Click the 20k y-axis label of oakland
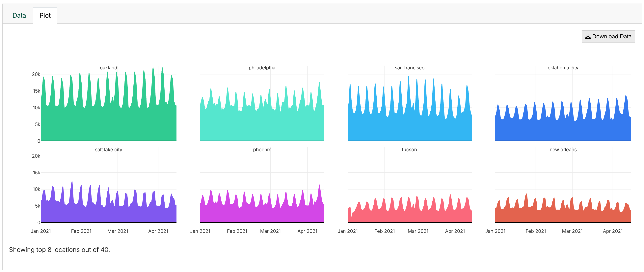 36,74
